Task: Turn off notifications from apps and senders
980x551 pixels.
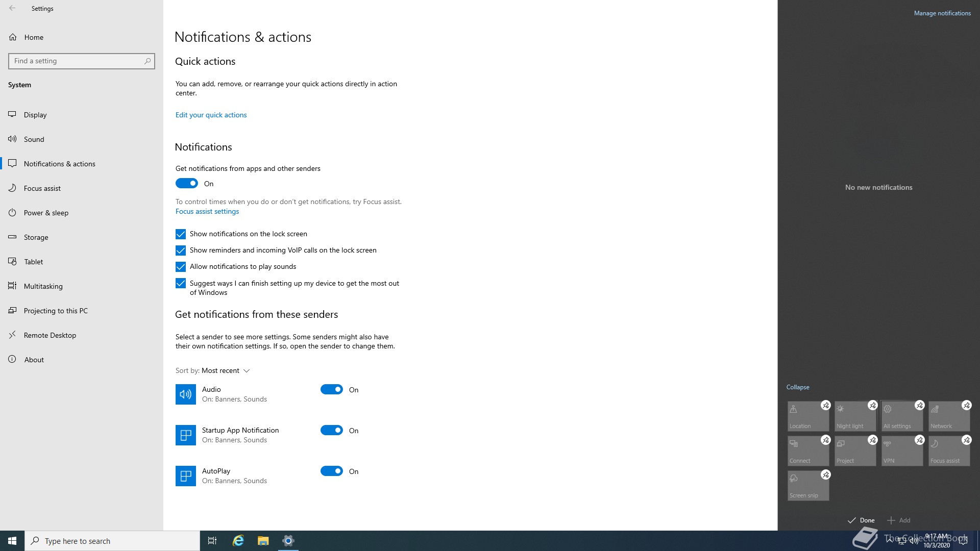Action: (187, 183)
